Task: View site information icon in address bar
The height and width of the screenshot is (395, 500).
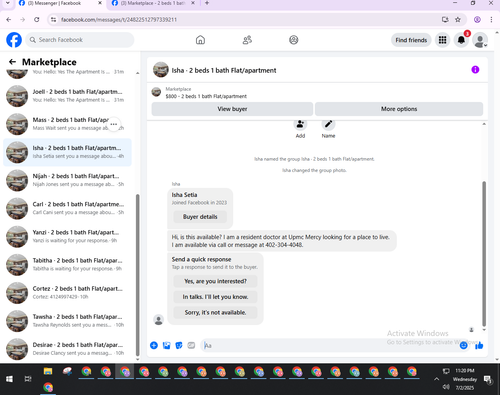Action: click(x=53, y=20)
